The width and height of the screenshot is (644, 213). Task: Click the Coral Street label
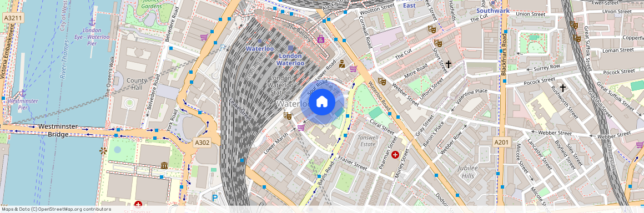click(382, 126)
